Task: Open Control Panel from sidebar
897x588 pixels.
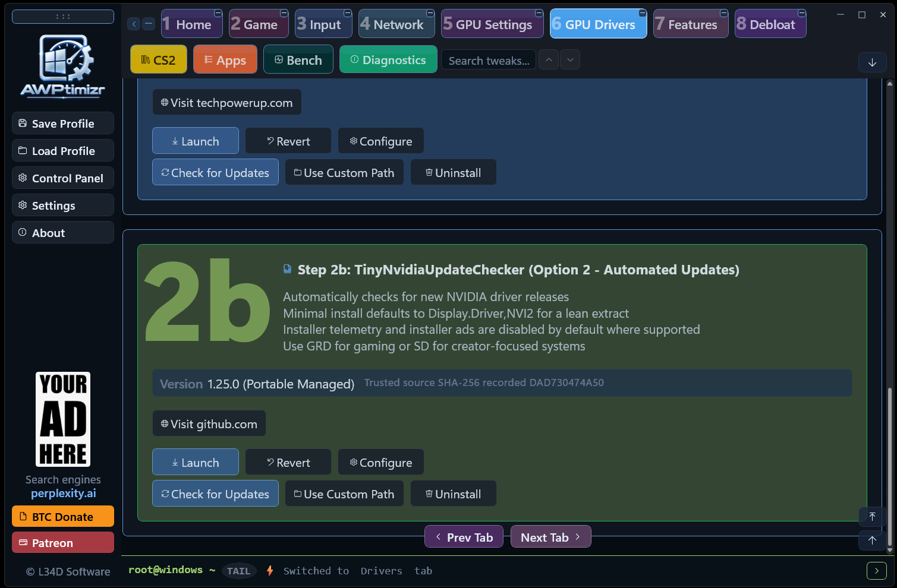Action: point(63,178)
